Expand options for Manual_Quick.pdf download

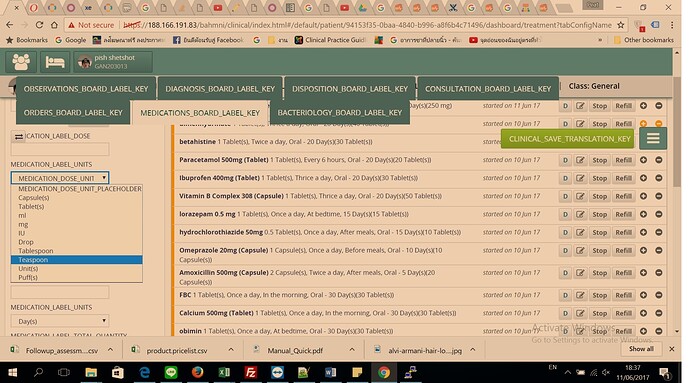(352, 350)
